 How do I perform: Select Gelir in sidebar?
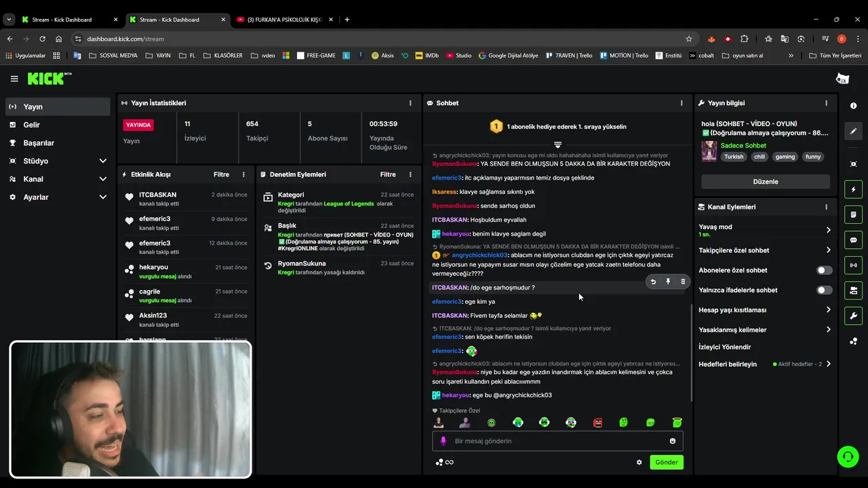click(x=58, y=125)
